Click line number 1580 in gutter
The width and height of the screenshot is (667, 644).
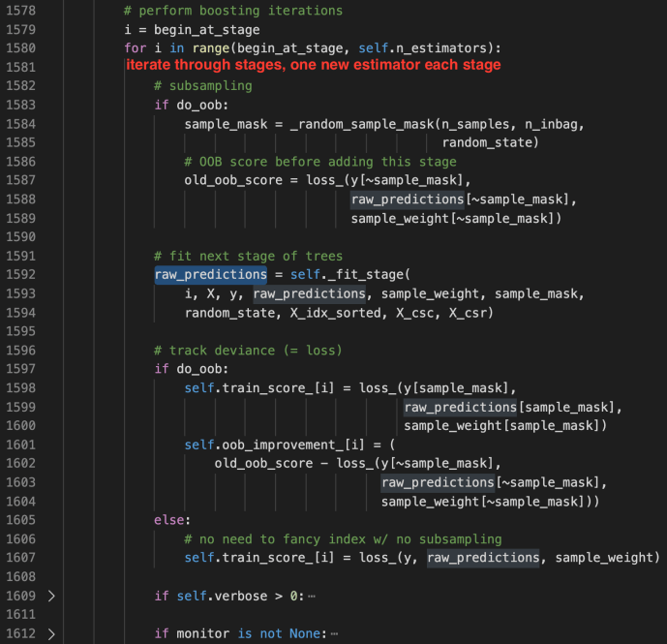pos(21,48)
